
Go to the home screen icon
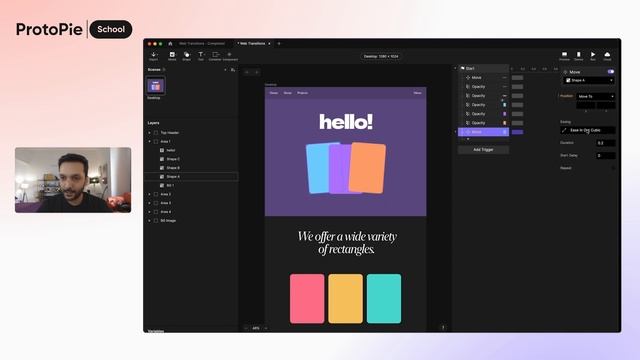coord(171,43)
